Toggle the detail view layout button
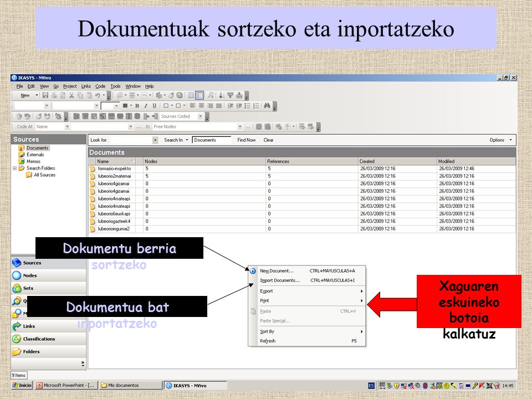The height and width of the screenshot is (399, 532). (x=199, y=95)
